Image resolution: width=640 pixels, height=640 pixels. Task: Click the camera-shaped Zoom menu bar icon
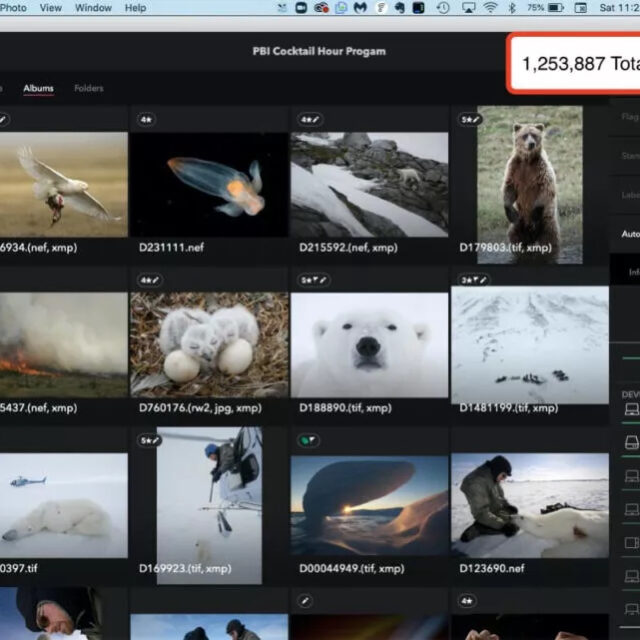click(x=301, y=8)
